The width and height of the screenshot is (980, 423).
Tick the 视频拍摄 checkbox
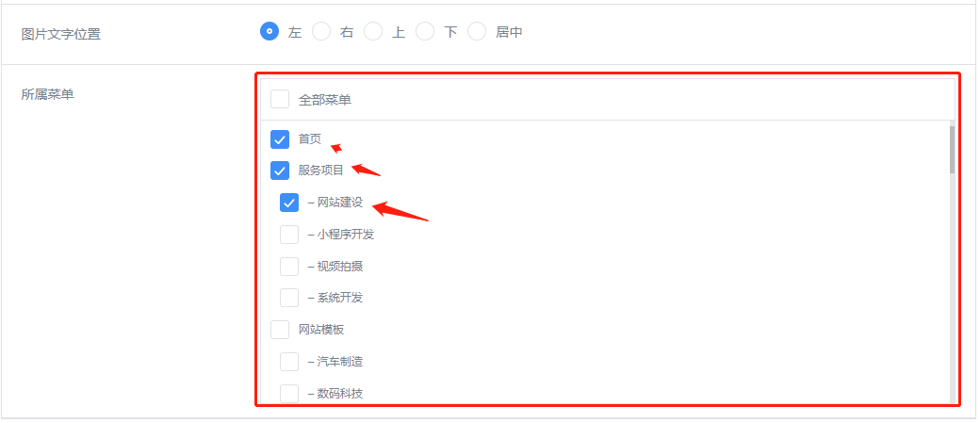[289, 267]
